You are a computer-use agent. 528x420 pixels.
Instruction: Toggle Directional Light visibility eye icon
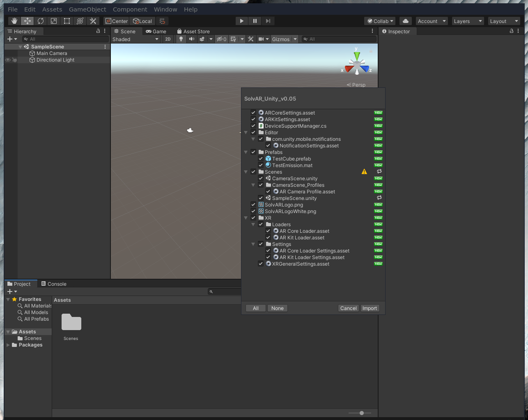[8, 60]
